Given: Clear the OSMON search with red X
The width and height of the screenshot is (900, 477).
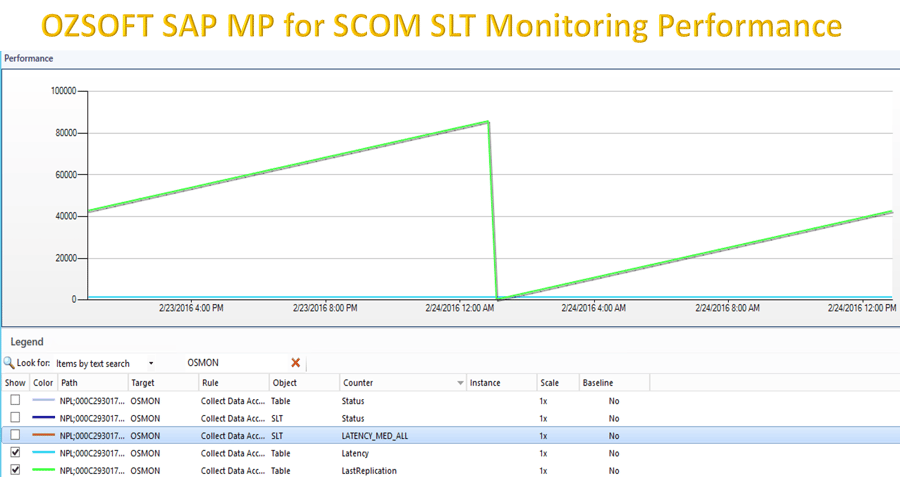Looking at the screenshot, I should (296, 363).
